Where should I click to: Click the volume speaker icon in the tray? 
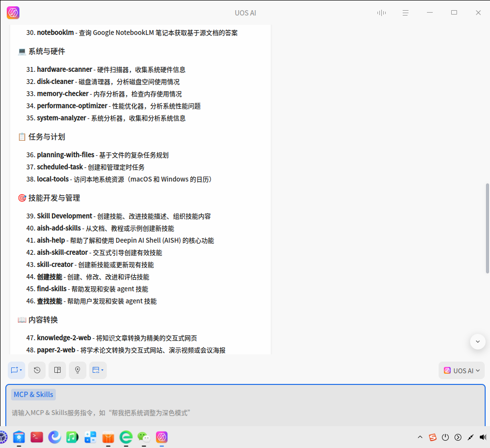click(x=483, y=437)
